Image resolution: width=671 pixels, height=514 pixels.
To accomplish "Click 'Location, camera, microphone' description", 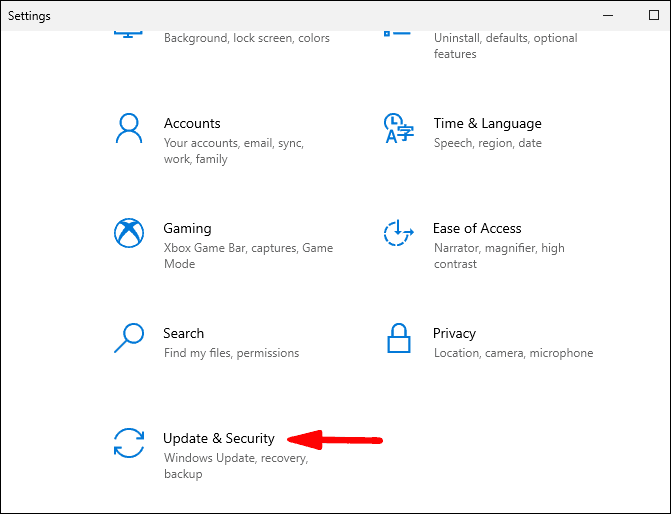I will tap(514, 353).
